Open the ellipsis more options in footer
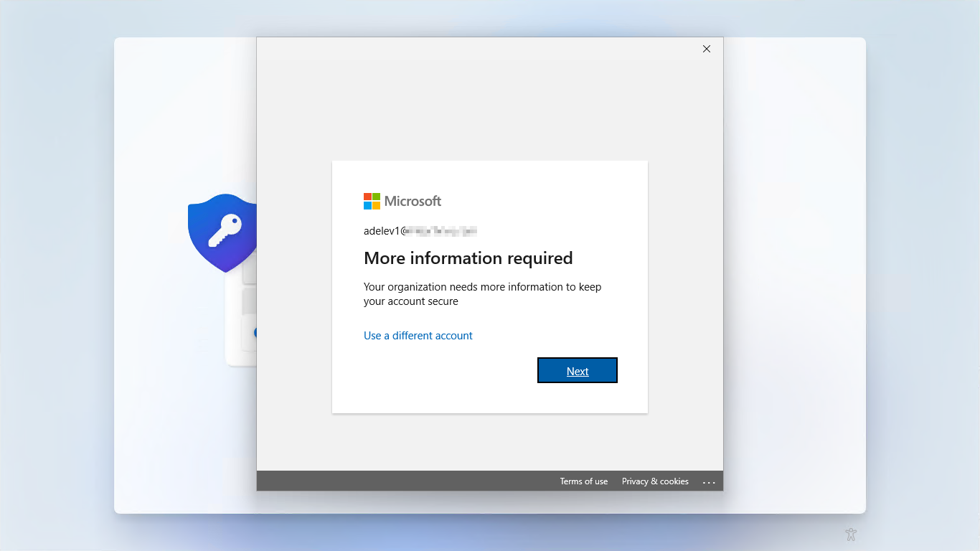This screenshot has height=551, width=980. (710, 482)
